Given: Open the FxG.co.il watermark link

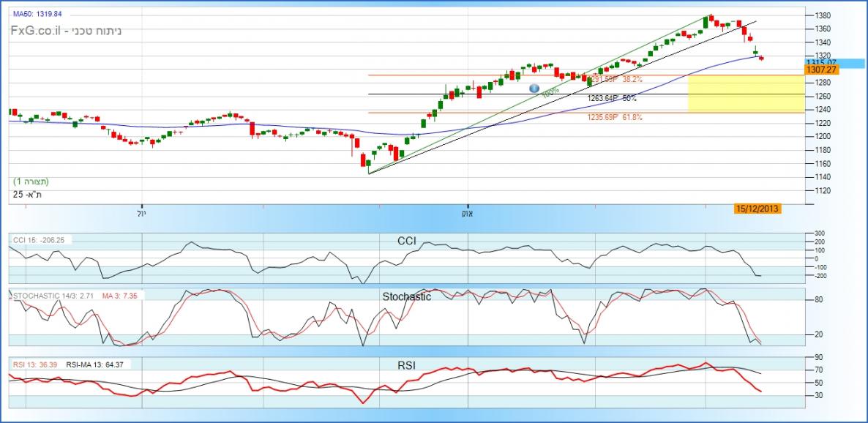Looking at the screenshot, I should click(x=66, y=31).
